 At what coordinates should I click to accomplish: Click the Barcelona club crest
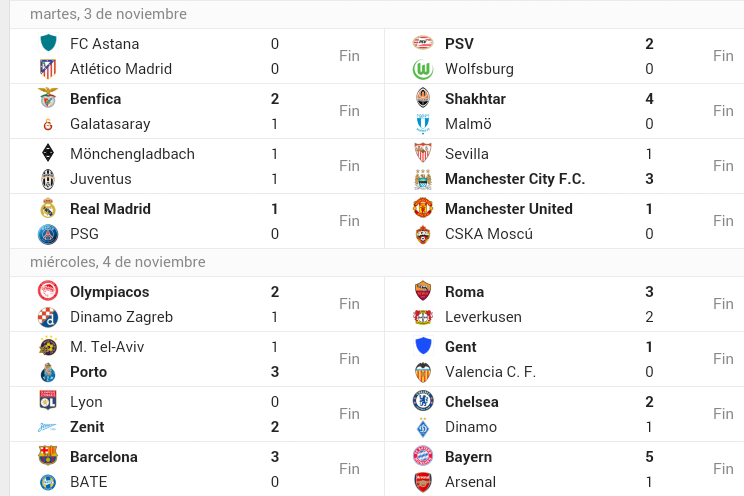[x=48, y=457]
